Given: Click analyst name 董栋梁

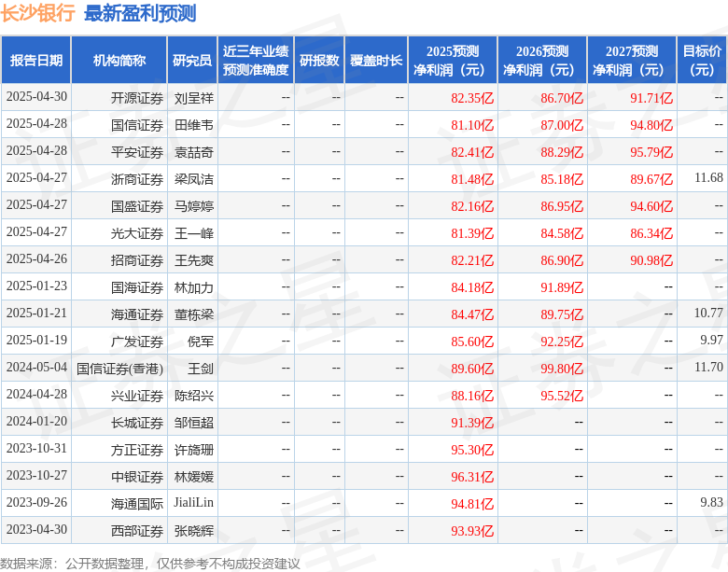Looking at the screenshot, I should point(194,314).
